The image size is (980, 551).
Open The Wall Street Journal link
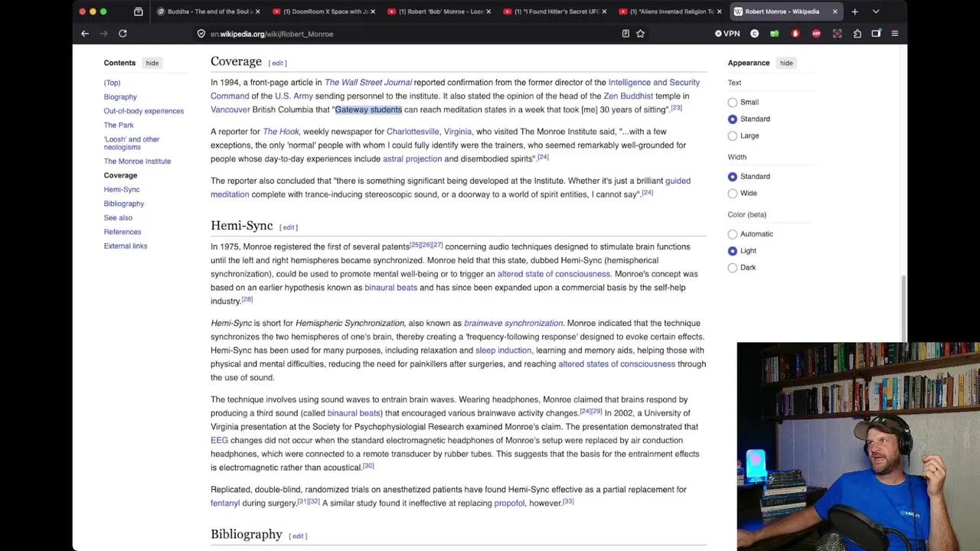click(x=368, y=83)
